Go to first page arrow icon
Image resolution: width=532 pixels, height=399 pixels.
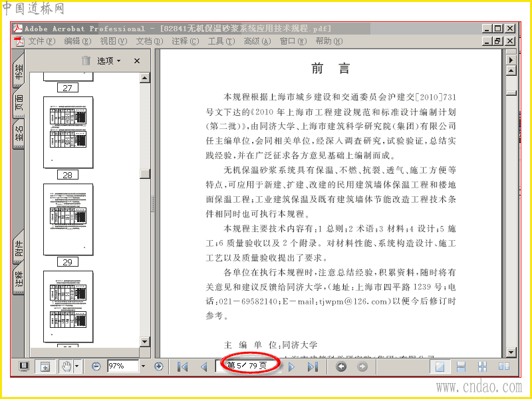tap(182, 367)
